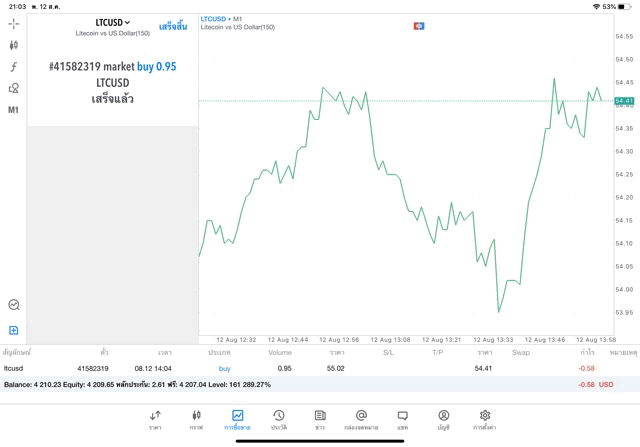This screenshot has height=447, width=640.
Task: Open the ข่าว (News) tab
Action: 319,420
